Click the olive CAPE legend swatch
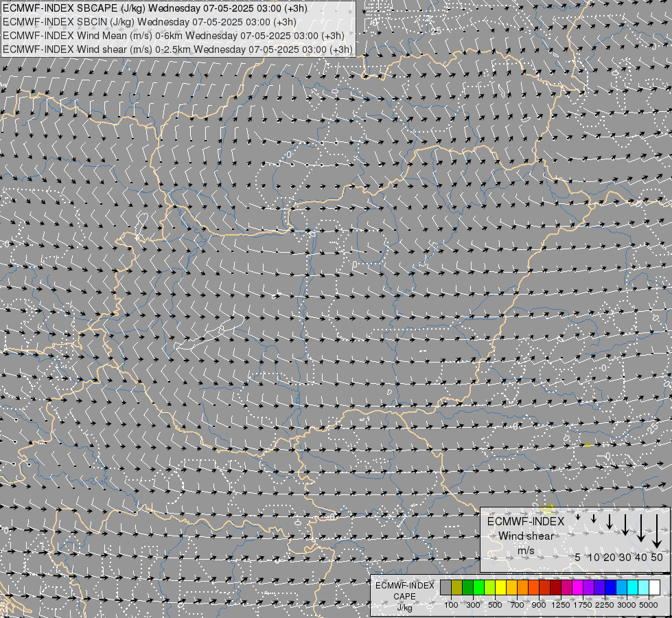The height and width of the screenshot is (618, 672). 456,587
